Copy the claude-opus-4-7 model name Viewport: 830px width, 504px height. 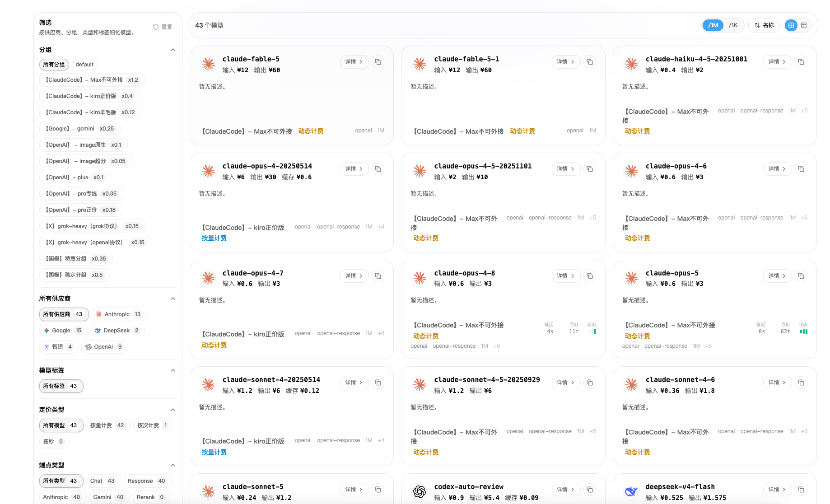coord(378,276)
